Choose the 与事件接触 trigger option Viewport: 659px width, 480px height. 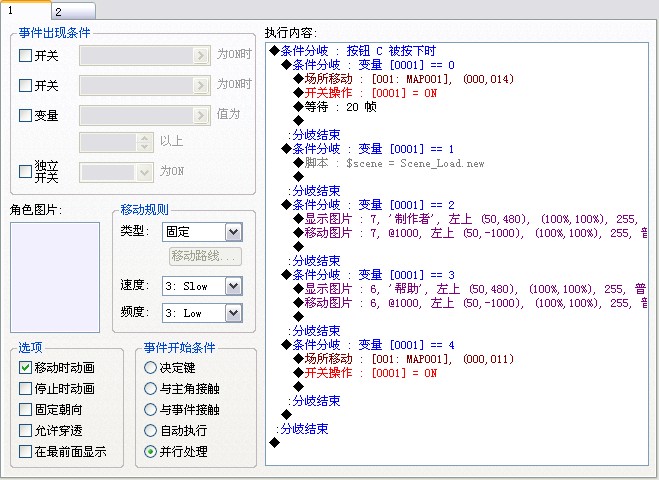point(150,409)
